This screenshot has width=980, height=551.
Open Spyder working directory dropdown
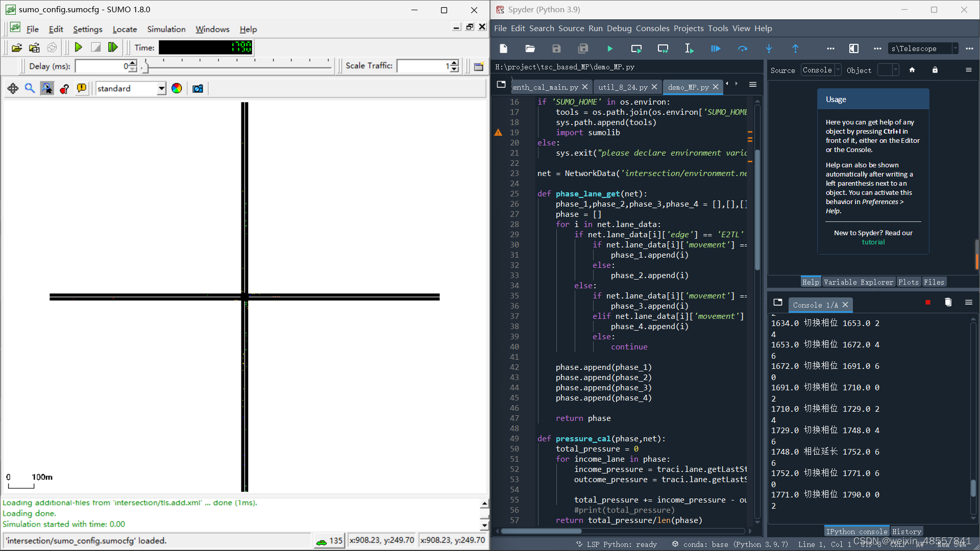(x=955, y=48)
